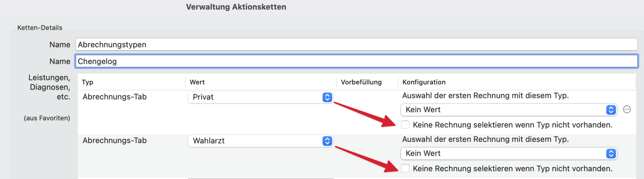The width and height of the screenshot is (644, 179).
Task: Expand Kein Wert dropdown in Wahlarzt row
Action: (x=508, y=154)
